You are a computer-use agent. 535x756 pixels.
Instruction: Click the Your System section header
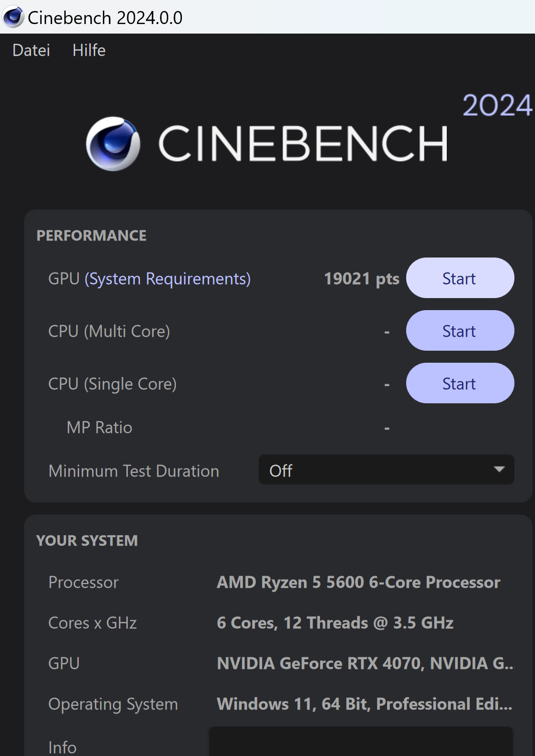(87, 541)
